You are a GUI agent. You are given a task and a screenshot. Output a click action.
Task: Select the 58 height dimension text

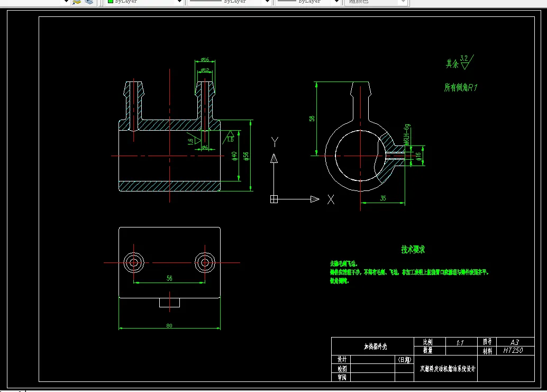click(x=312, y=118)
